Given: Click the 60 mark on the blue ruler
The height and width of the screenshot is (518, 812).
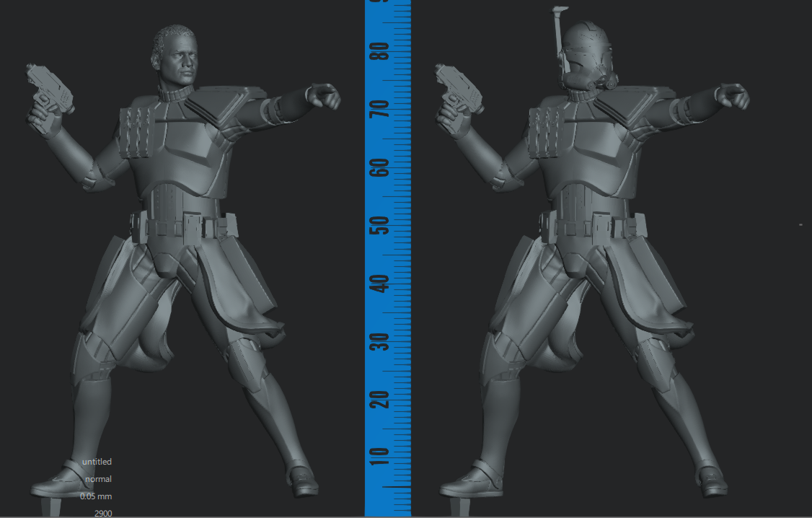Looking at the screenshot, I should click(381, 167).
